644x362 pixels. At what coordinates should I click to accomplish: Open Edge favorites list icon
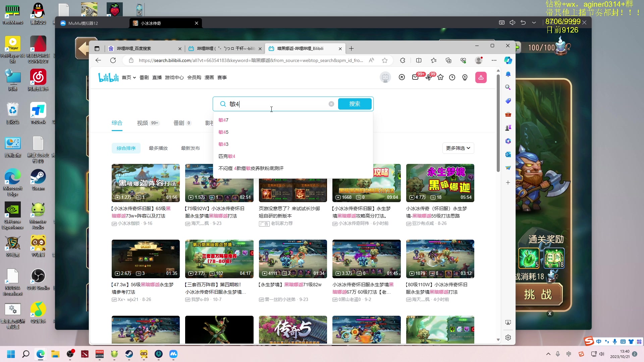[x=434, y=60]
